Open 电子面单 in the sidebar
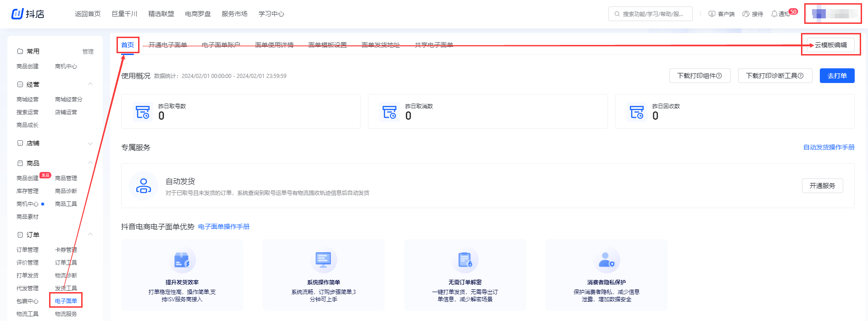The width and height of the screenshot is (868, 321). [66, 301]
